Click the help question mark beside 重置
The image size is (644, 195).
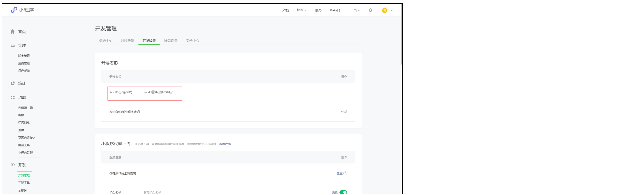point(345,173)
